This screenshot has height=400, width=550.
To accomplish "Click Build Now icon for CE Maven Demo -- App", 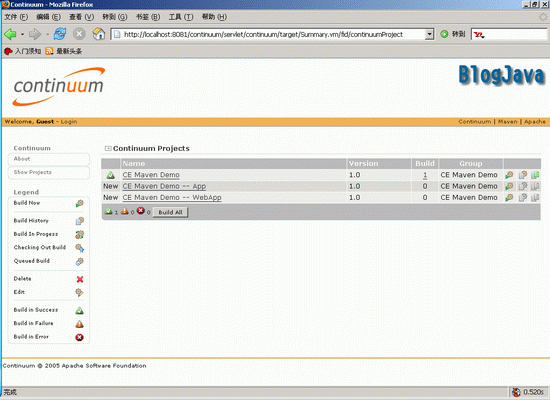I will tap(509, 186).
